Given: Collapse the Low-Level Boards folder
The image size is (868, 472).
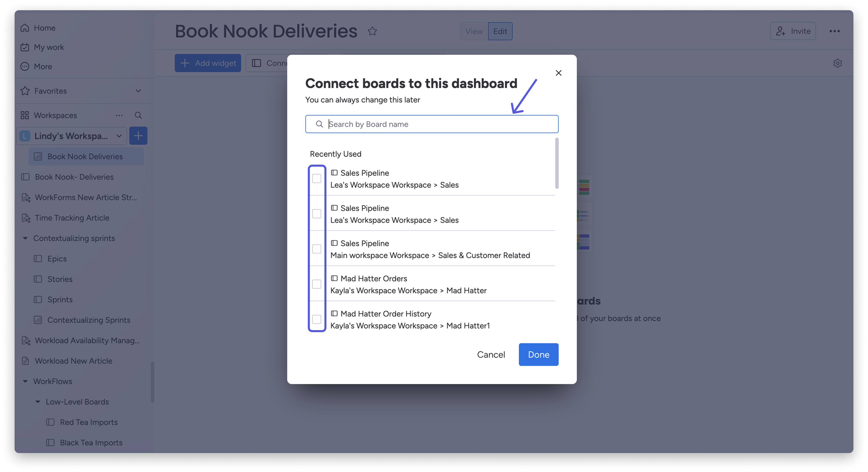Looking at the screenshot, I should tap(38, 401).
